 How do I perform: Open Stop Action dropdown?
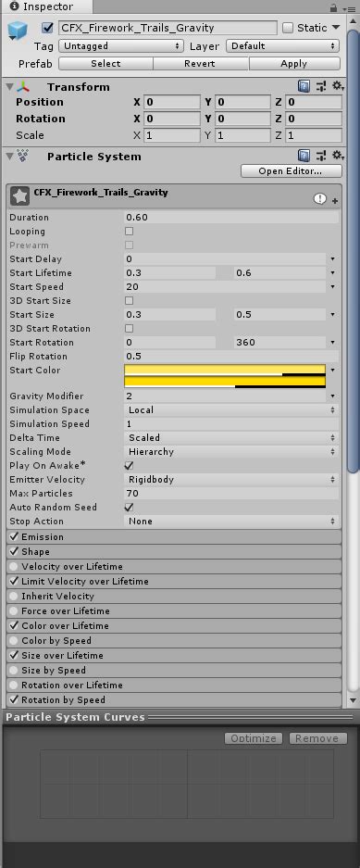tap(231, 521)
